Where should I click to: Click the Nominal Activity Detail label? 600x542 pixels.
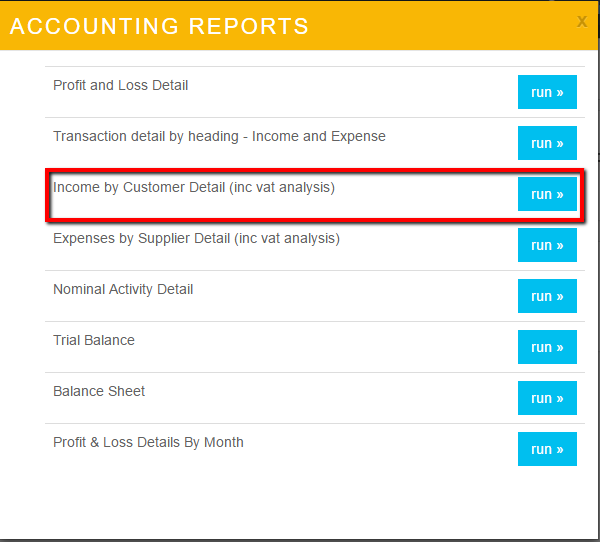pos(123,290)
